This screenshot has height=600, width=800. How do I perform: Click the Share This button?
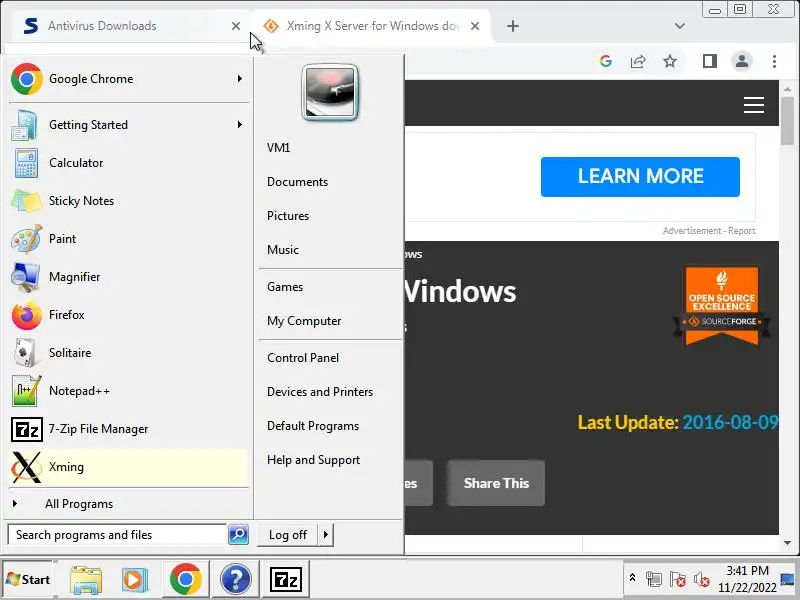[496, 483]
